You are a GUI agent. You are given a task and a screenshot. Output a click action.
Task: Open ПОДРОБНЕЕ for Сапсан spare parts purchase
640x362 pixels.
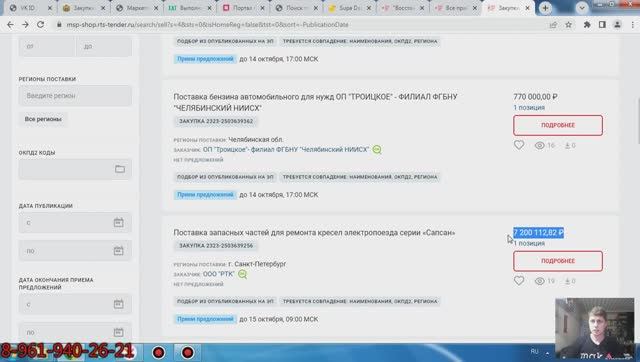558,261
